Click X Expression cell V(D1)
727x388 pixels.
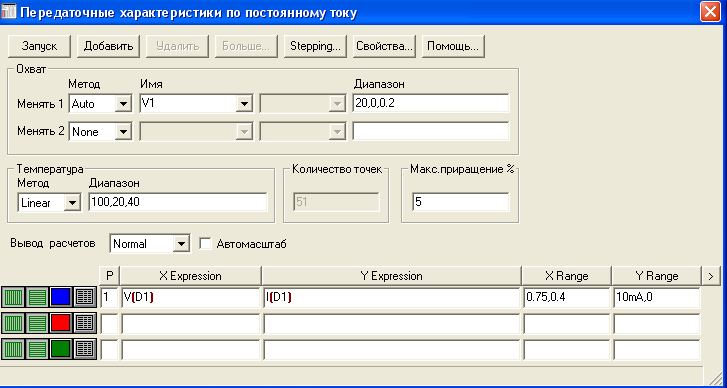(x=191, y=298)
